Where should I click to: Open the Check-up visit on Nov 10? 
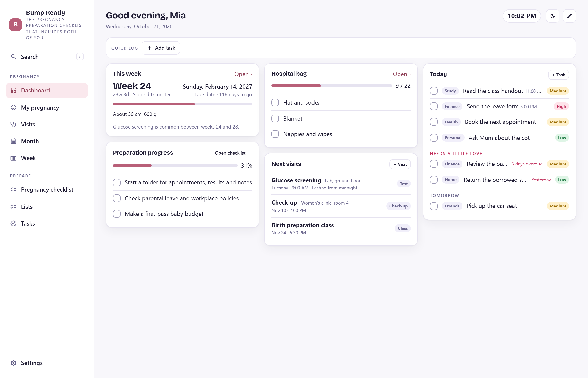click(x=341, y=206)
